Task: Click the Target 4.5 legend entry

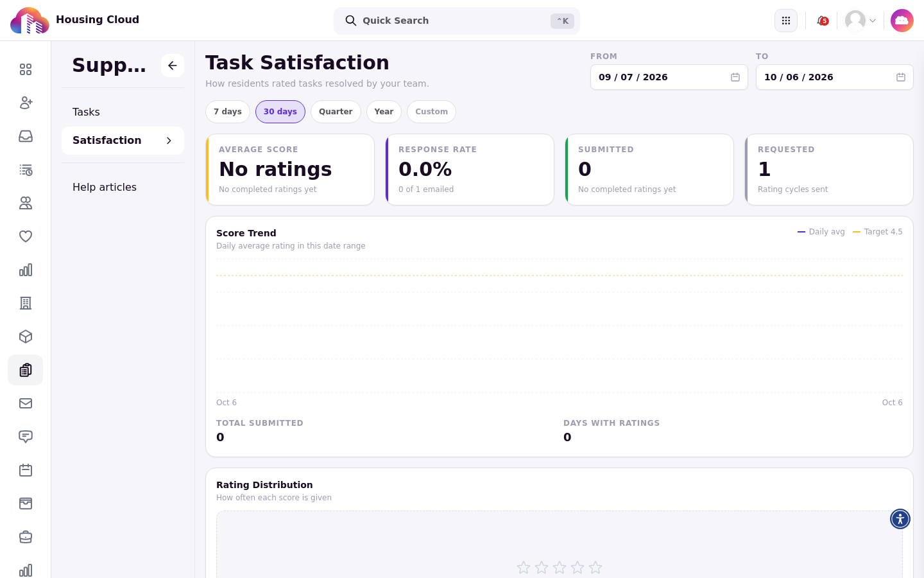Action: click(877, 232)
